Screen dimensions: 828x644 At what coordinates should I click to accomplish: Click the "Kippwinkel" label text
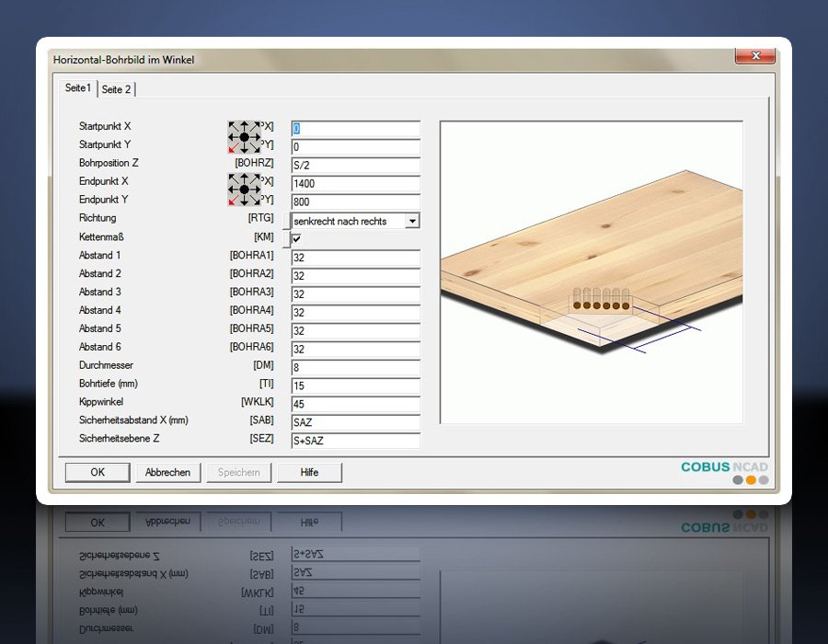tap(101, 402)
